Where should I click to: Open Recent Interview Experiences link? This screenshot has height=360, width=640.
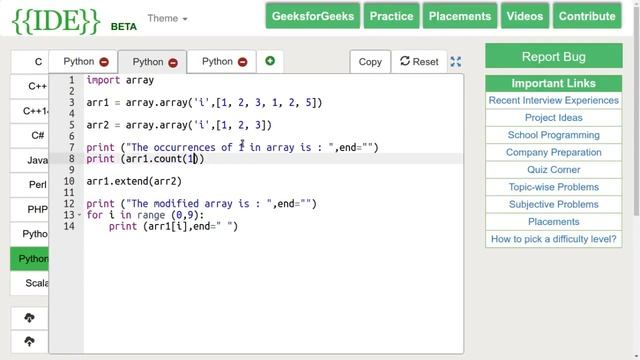[553, 100]
